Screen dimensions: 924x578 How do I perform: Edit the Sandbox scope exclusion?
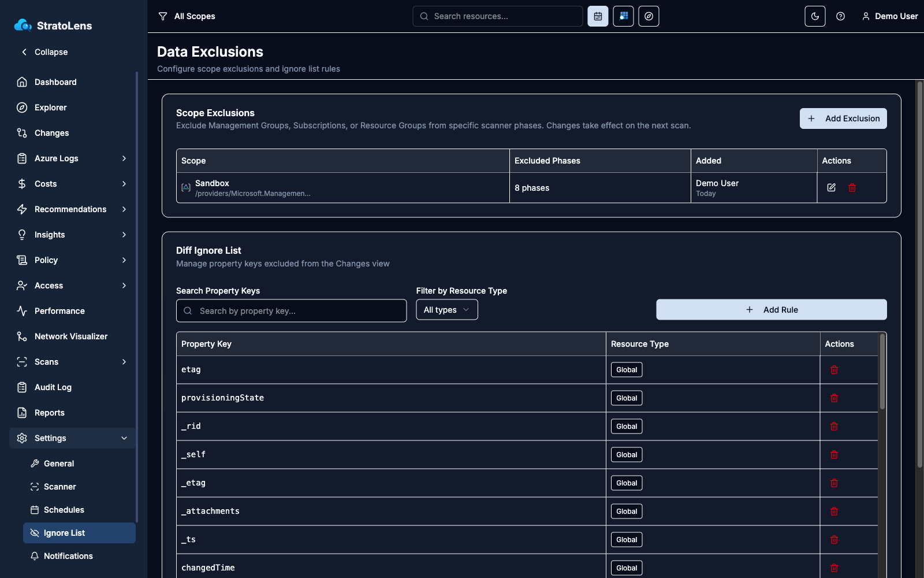click(x=831, y=187)
